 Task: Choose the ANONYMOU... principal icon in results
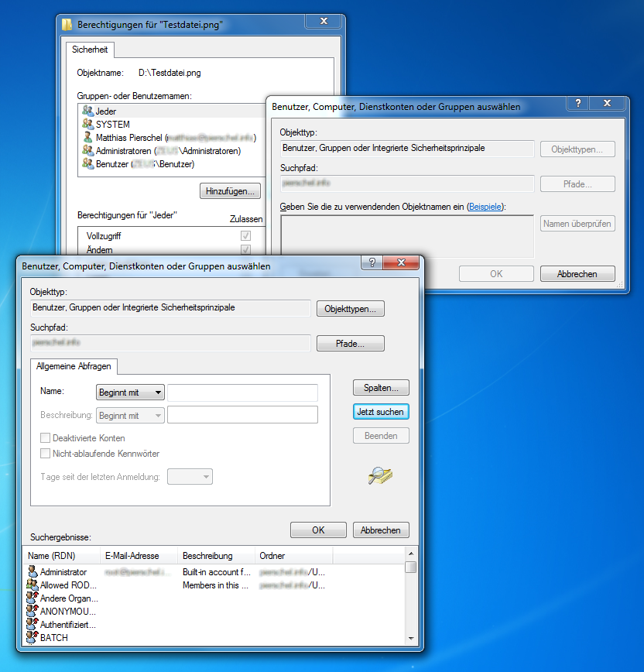[33, 611]
